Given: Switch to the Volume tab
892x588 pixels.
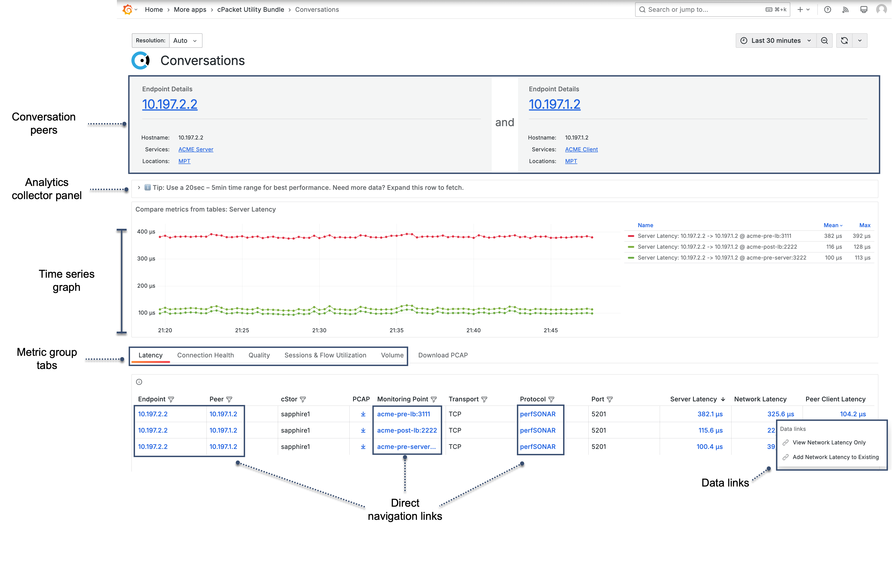Looking at the screenshot, I should 392,355.
